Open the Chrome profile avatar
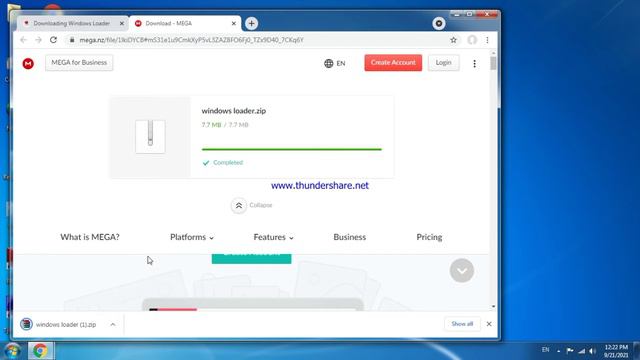Viewport: 640px width, 360px height. [472, 40]
